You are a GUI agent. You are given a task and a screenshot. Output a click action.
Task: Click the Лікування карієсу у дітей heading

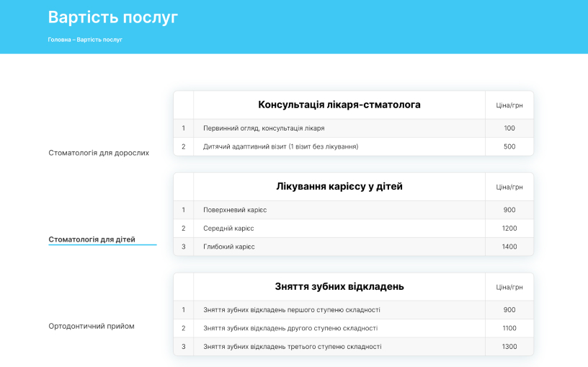coord(339,187)
